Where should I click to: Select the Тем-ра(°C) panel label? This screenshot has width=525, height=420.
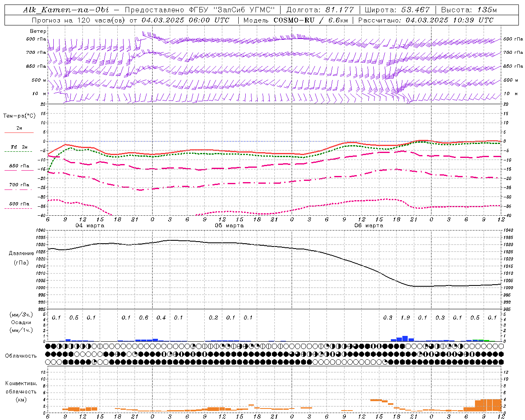tap(19, 116)
